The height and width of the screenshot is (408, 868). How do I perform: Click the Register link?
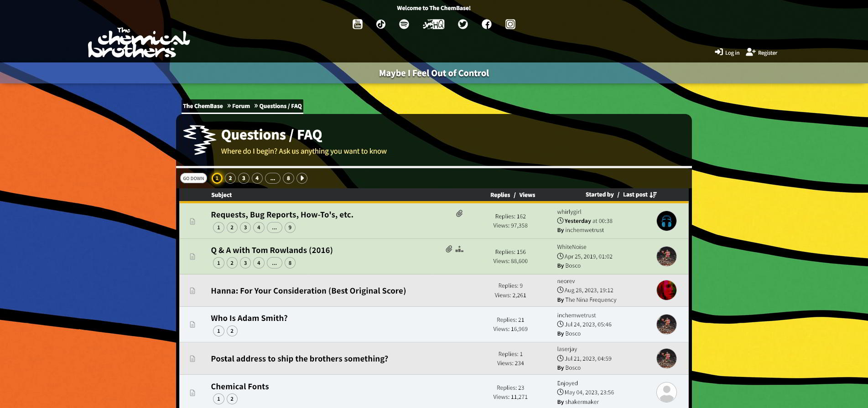(762, 53)
